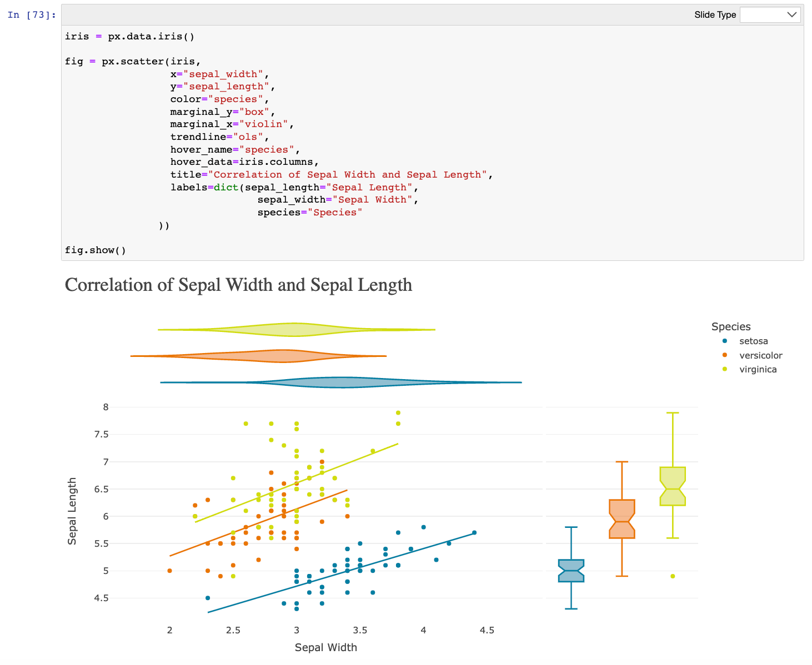This screenshot has height=665, width=812.
Task: Click the setosa blue box plot
Action: pyautogui.click(x=571, y=571)
